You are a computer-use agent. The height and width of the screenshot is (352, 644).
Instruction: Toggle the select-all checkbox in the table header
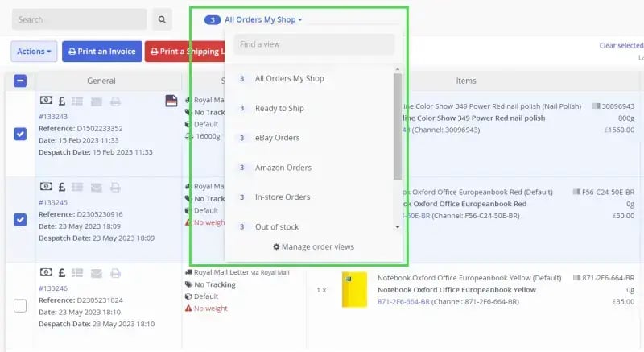[20, 81]
